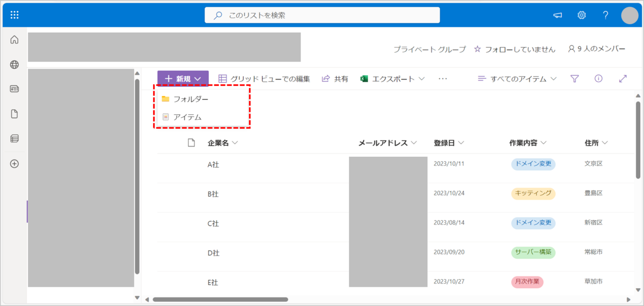Viewport: 644px width, 306px height.
Task: Select the B社 row company name
Action: (x=213, y=194)
